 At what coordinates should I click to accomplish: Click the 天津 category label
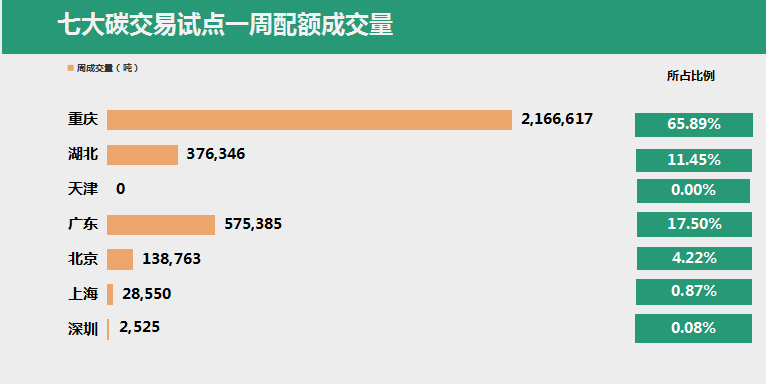[x=83, y=189]
